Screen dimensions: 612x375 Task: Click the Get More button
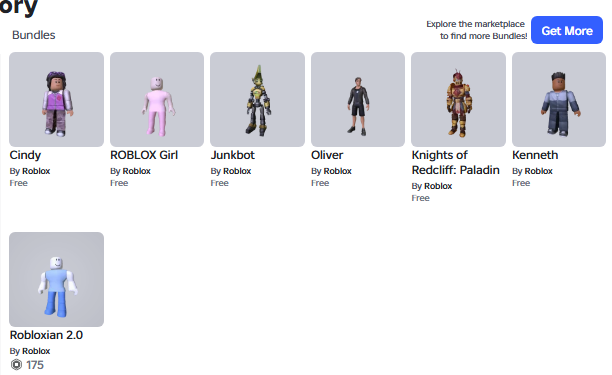click(x=567, y=30)
